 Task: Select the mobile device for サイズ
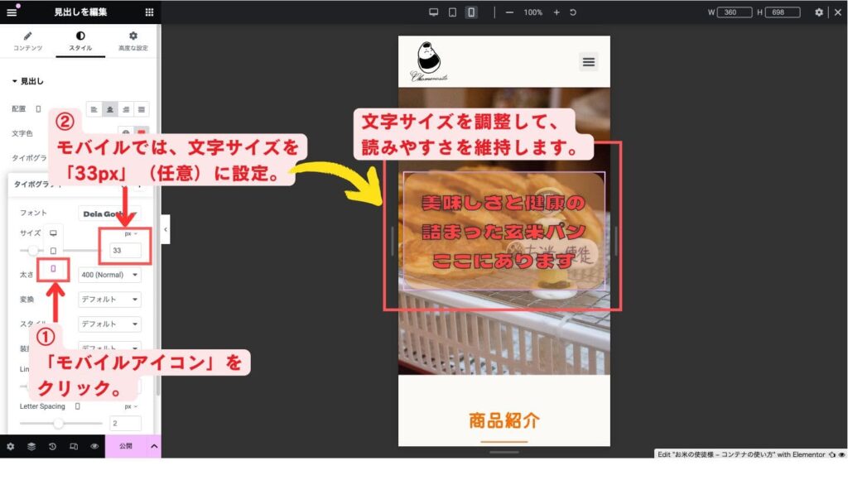(x=53, y=268)
